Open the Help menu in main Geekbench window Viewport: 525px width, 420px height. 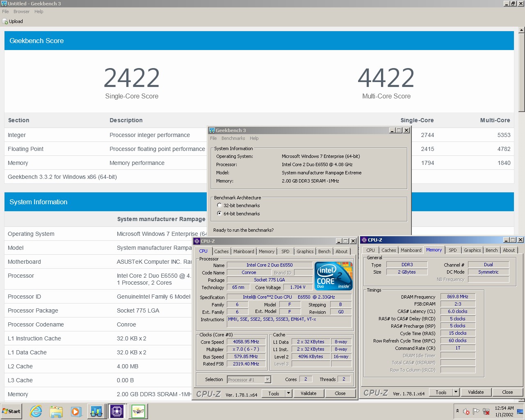39,11
